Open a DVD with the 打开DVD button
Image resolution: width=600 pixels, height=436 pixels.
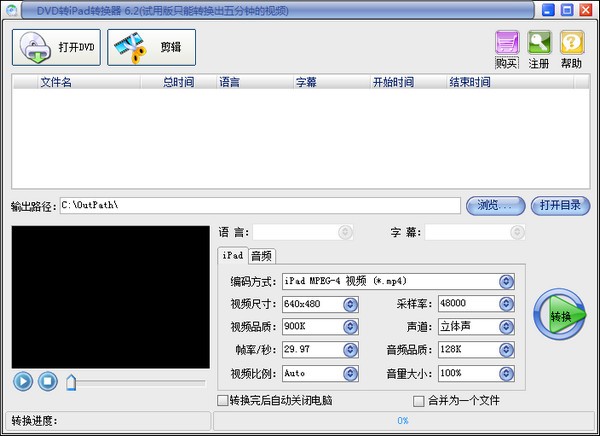click(x=56, y=47)
